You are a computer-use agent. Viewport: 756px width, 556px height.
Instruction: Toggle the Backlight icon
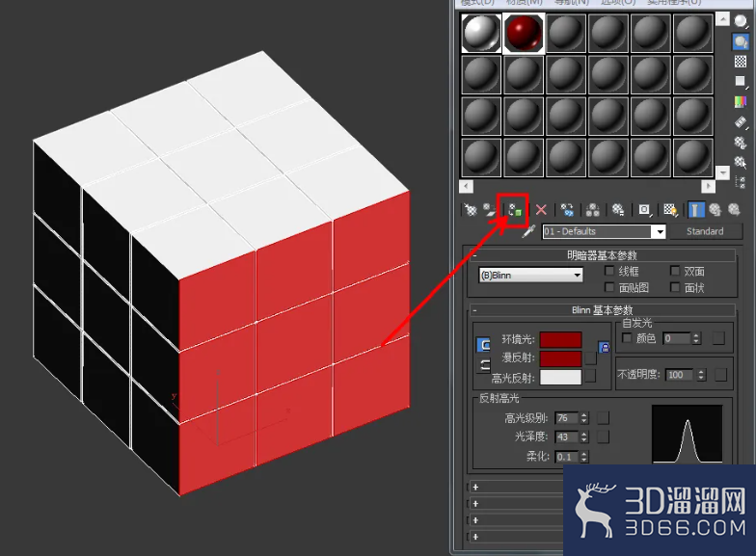coord(741,42)
